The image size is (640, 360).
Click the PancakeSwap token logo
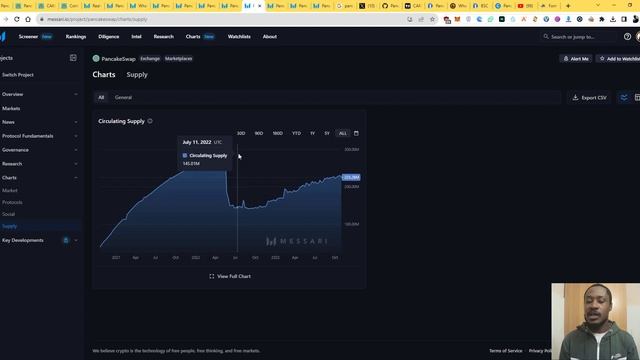(96, 58)
